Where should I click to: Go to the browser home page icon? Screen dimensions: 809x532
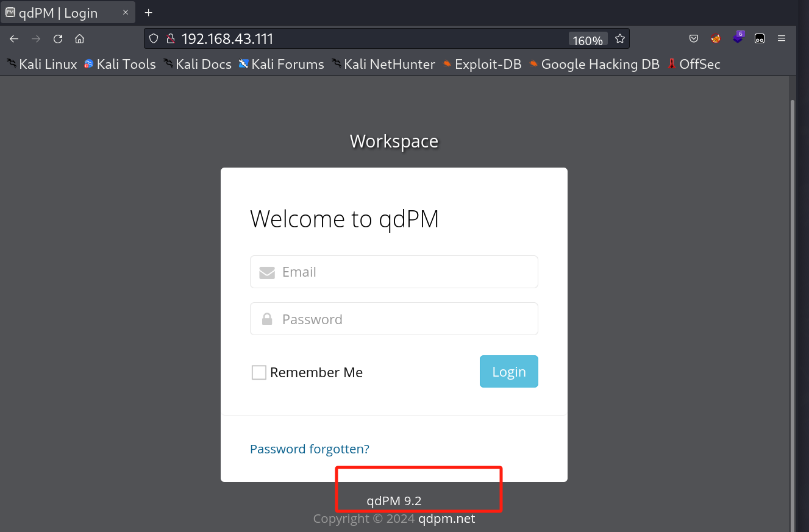pyautogui.click(x=79, y=39)
